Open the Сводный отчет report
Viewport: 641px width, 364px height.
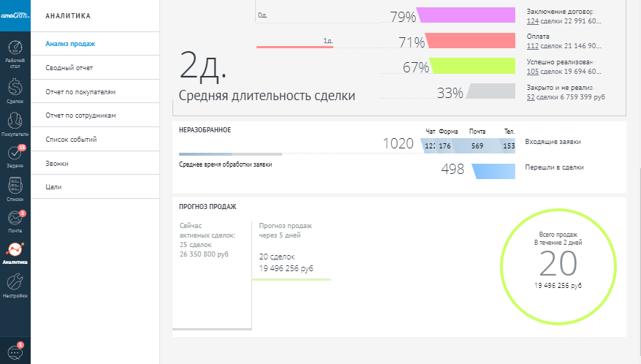[x=69, y=68]
